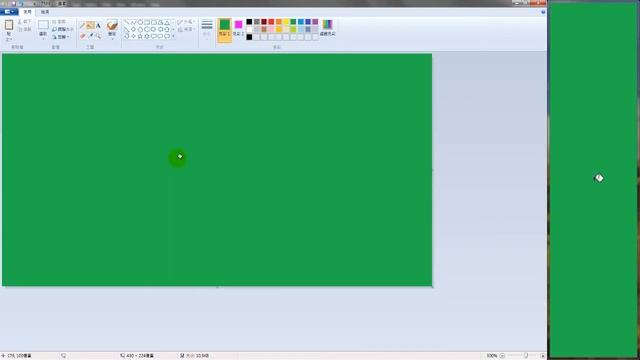Click the Brushes tool icon
Viewport: 640px width, 360px height.
(x=112, y=25)
